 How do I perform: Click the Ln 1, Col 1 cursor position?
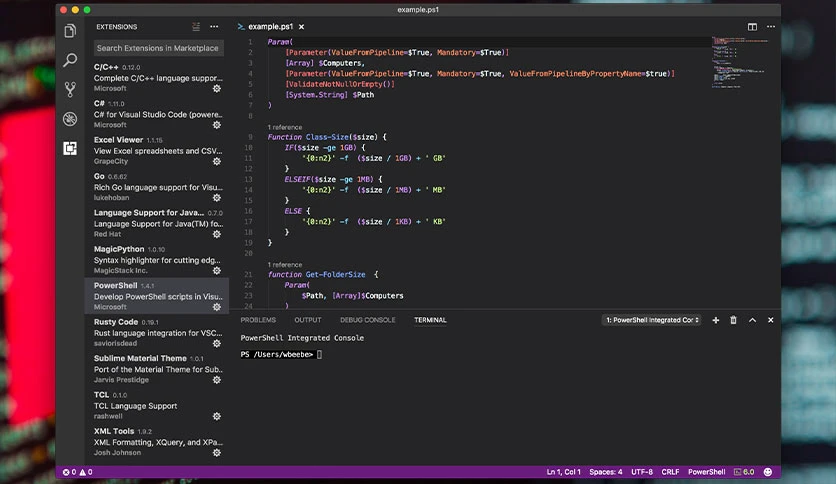(564, 472)
